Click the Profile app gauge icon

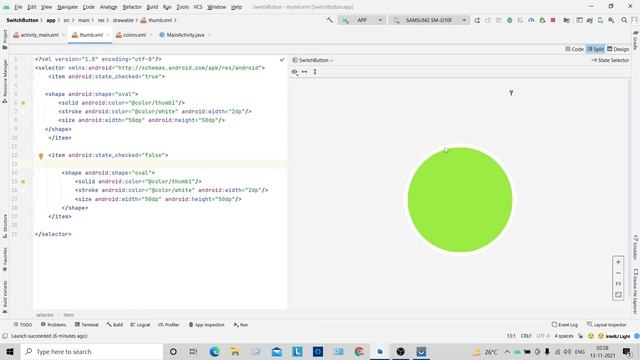tap(531, 20)
